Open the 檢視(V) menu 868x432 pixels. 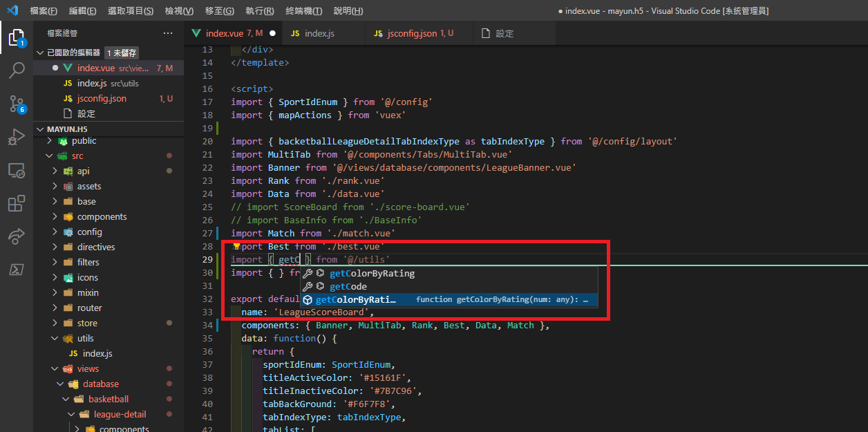(179, 11)
